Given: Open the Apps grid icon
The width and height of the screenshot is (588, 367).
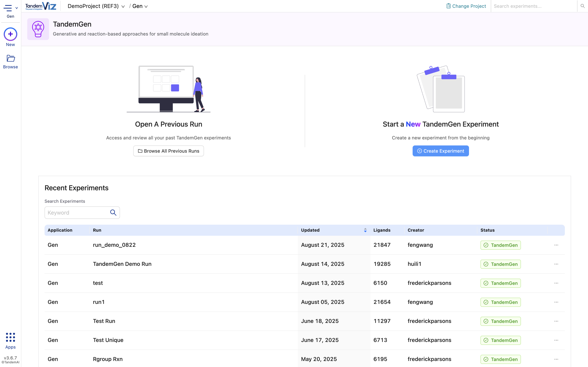Looking at the screenshot, I should coord(10,337).
